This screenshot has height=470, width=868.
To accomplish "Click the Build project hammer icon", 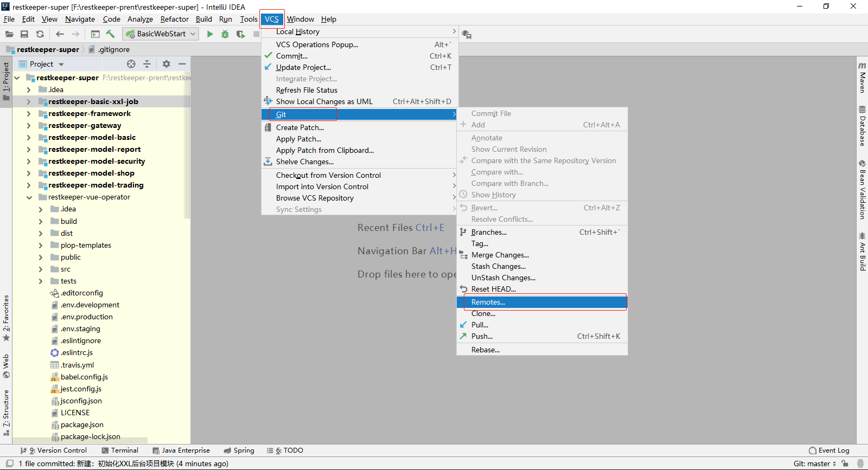I will point(111,34).
